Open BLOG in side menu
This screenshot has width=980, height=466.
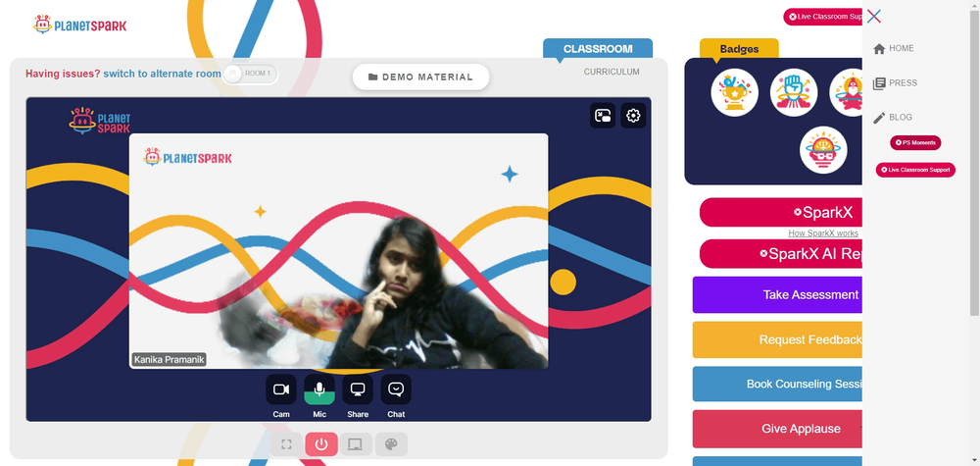[893, 117]
